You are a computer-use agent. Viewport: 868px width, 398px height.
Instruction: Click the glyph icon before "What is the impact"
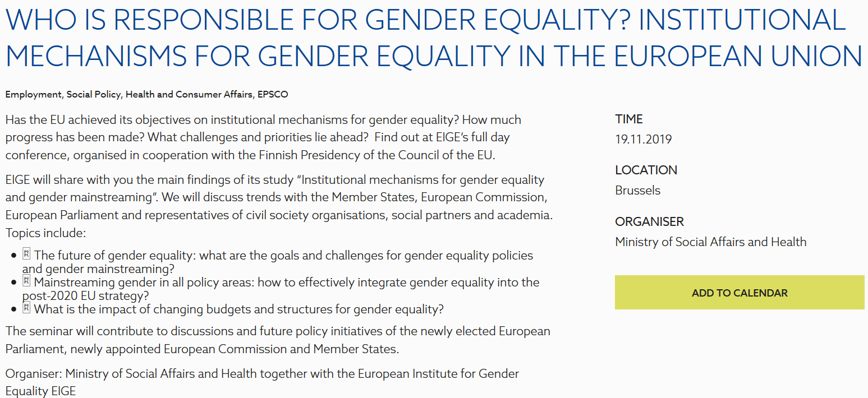[x=26, y=308]
